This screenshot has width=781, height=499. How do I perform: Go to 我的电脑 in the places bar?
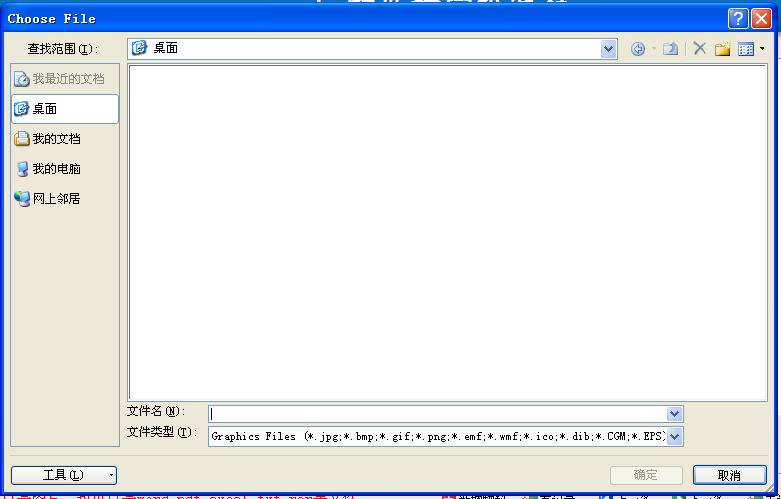click(x=65, y=169)
